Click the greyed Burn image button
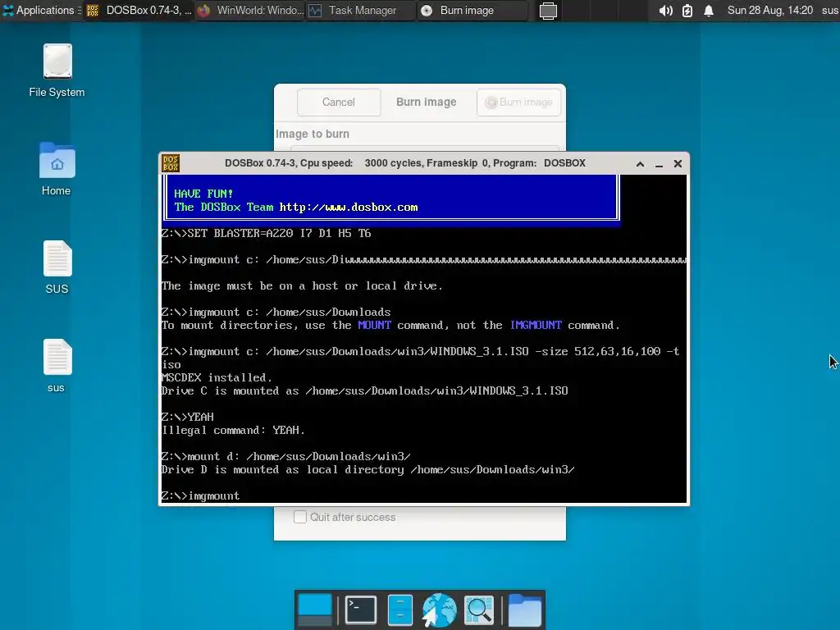This screenshot has height=630, width=840. (x=518, y=102)
